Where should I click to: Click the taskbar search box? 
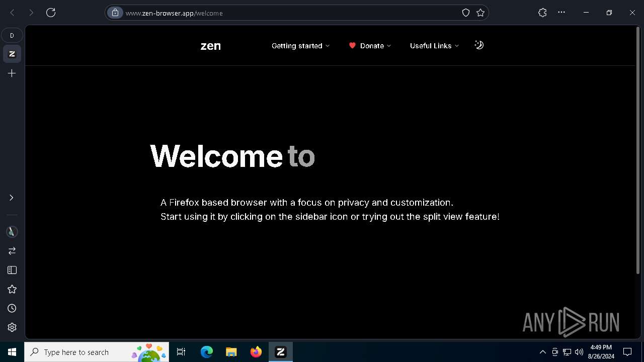(97, 352)
